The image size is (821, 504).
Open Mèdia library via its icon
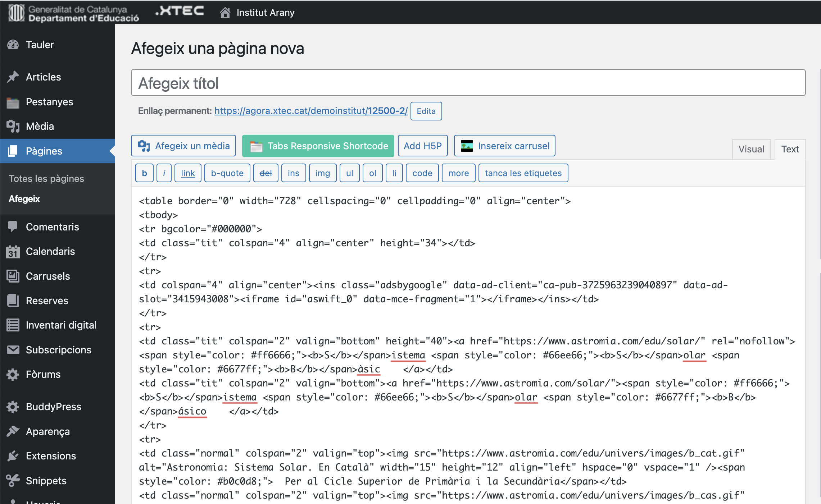click(x=13, y=126)
